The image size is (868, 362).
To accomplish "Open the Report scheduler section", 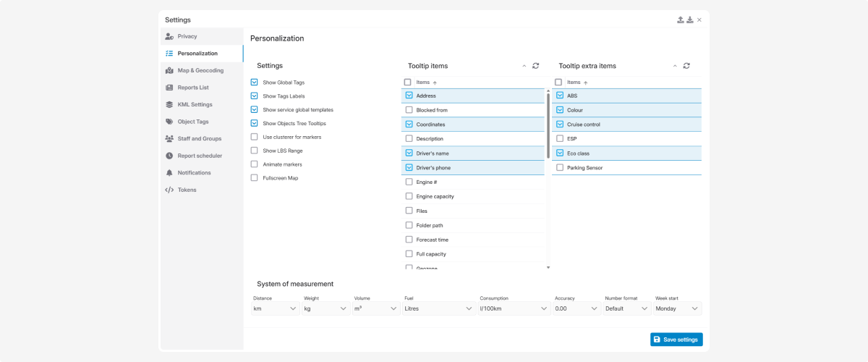I will (x=200, y=156).
